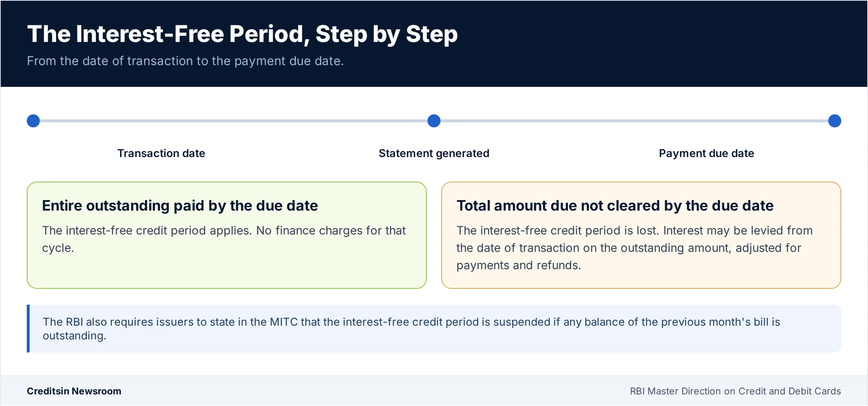Select the Payment due date label
This screenshot has height=406, width=868.
707,153
